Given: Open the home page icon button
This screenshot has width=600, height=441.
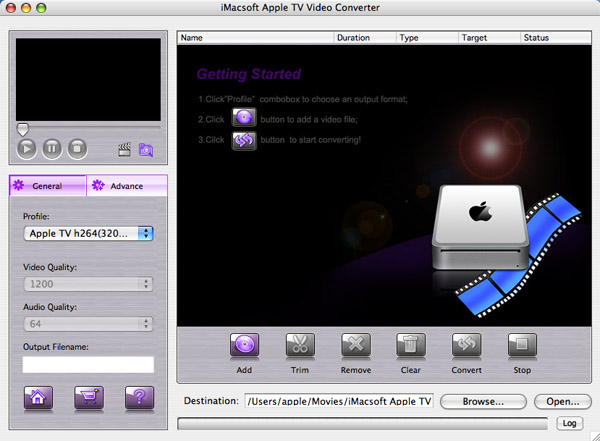Looking at the screenshot, I should pyautogui.click(x=38, y=398).
